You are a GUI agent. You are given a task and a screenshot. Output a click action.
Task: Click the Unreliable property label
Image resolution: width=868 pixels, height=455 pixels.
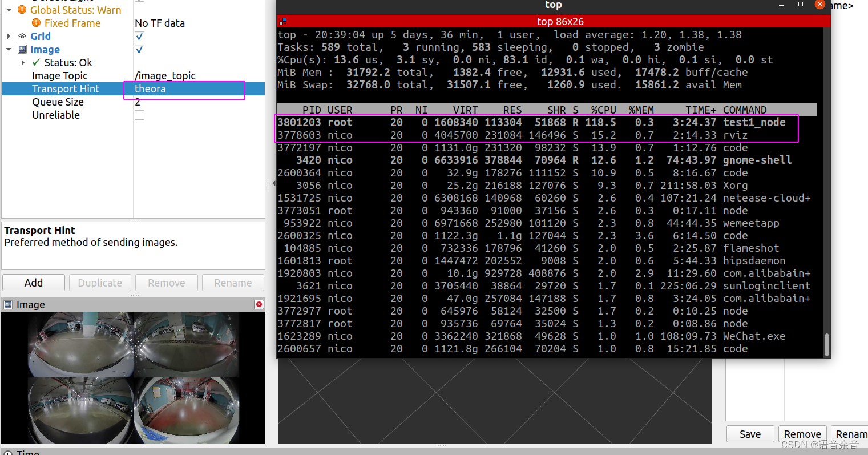(x=56, y=115)
